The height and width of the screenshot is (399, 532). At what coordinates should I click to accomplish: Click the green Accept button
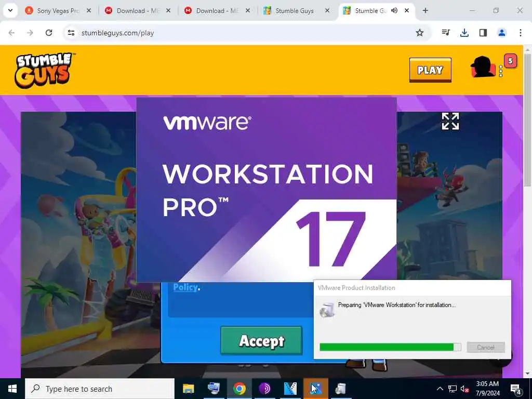point(261,341)
